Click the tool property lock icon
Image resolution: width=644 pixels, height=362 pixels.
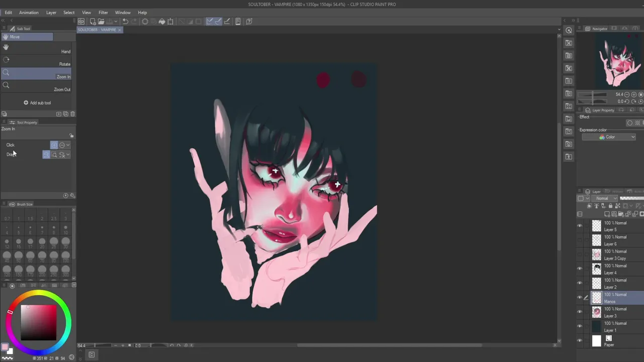tap(71, 136)
